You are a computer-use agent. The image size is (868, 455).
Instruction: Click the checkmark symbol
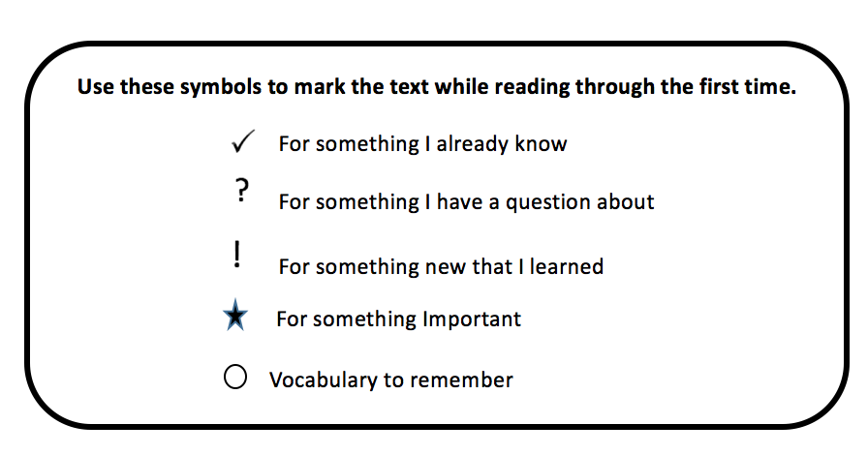(242, 143)
